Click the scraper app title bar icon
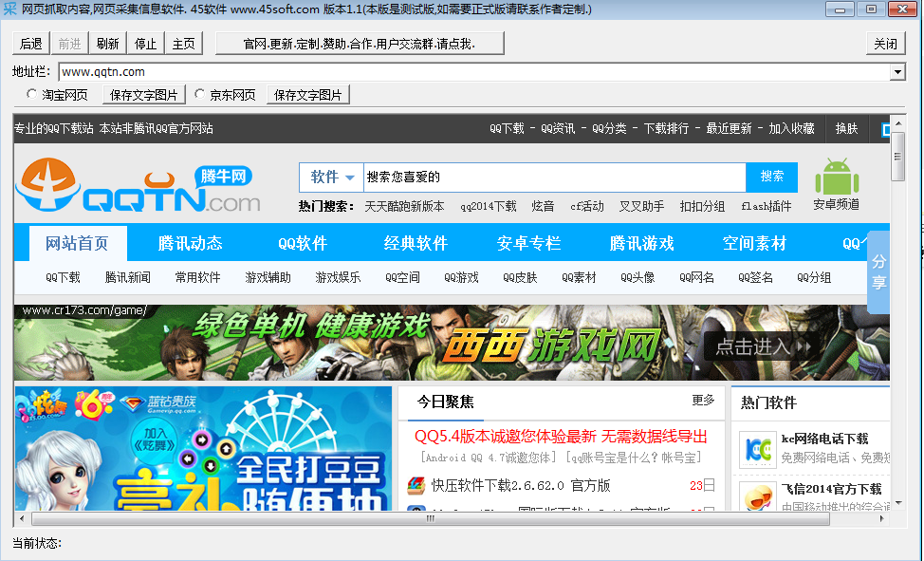 coord(10,9)
